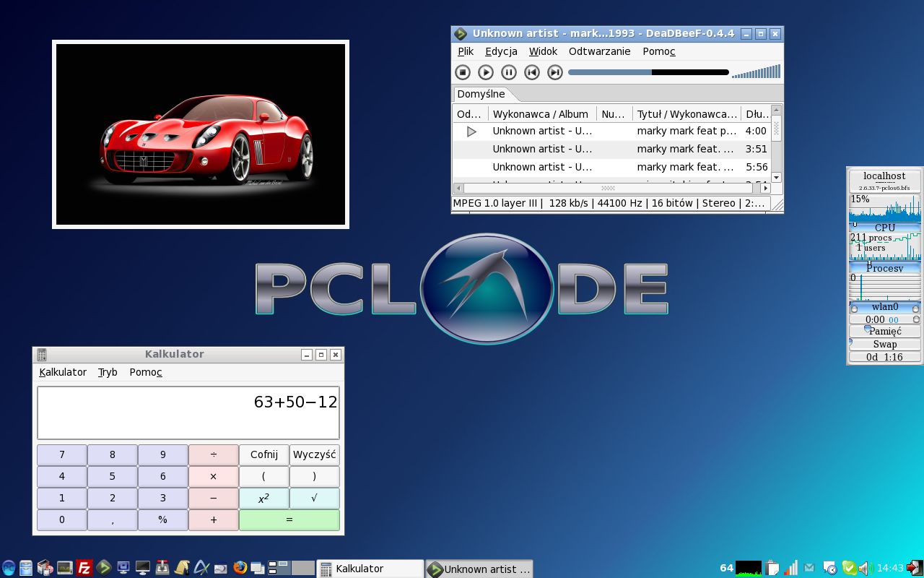The width and height of the screenshot is (924, 578).
Task: Click the Wyczyść (clear) calculator button
Action: [315, 454]
